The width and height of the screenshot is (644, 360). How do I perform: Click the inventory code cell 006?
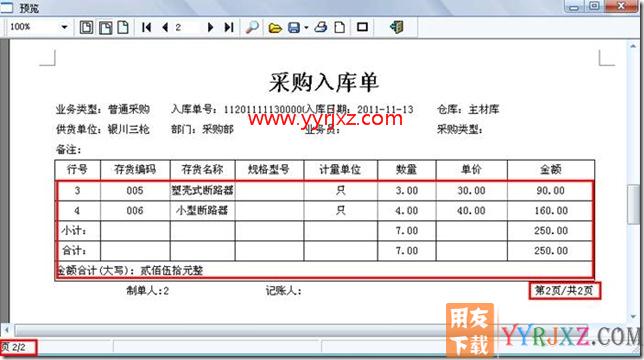pyautogui.click(x=135, y=211)
